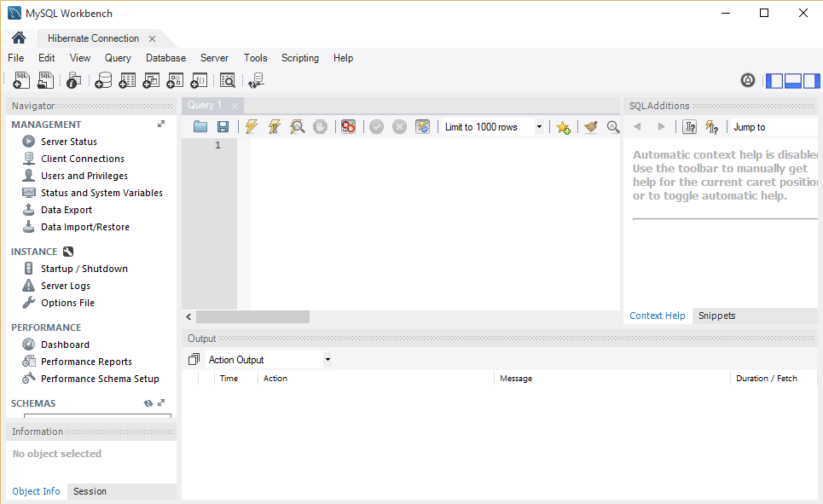The image size is (823, 504).
Task: Open the Database menu
Action: [165, 57]
